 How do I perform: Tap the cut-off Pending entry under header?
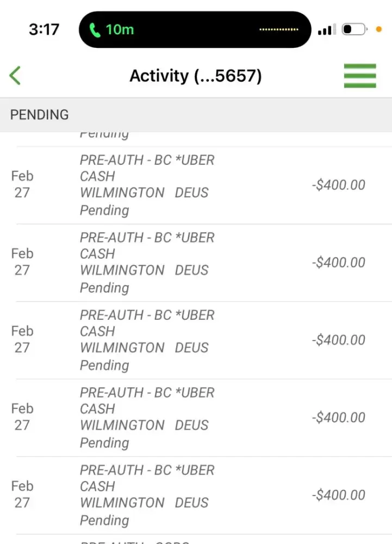tap(196, 139)
